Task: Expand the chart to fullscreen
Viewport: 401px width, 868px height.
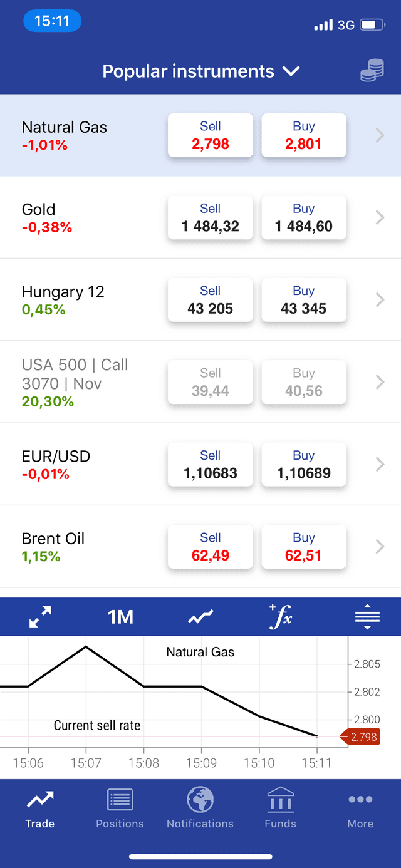Action: [39, 616]
